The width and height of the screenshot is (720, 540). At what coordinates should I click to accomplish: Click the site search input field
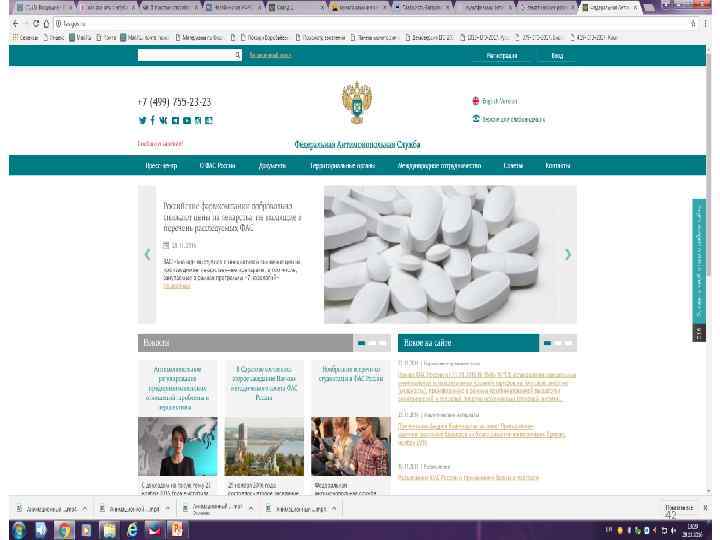(x=186, y=55)
